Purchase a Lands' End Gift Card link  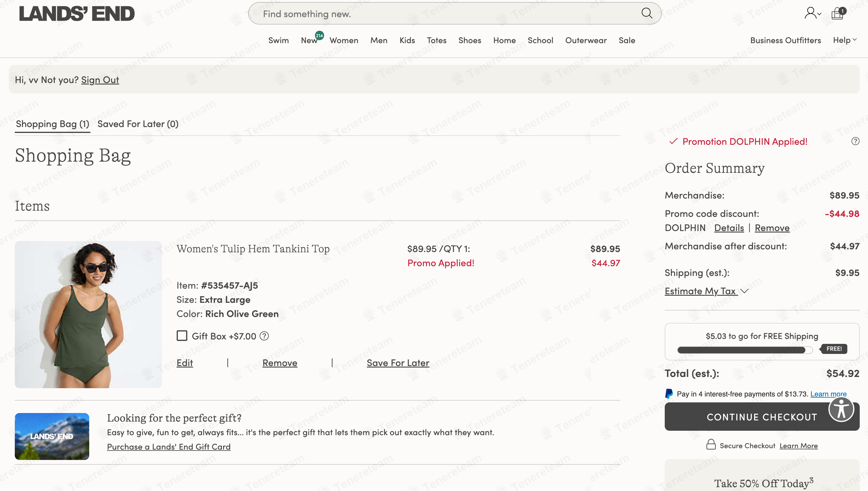(169, 447)
